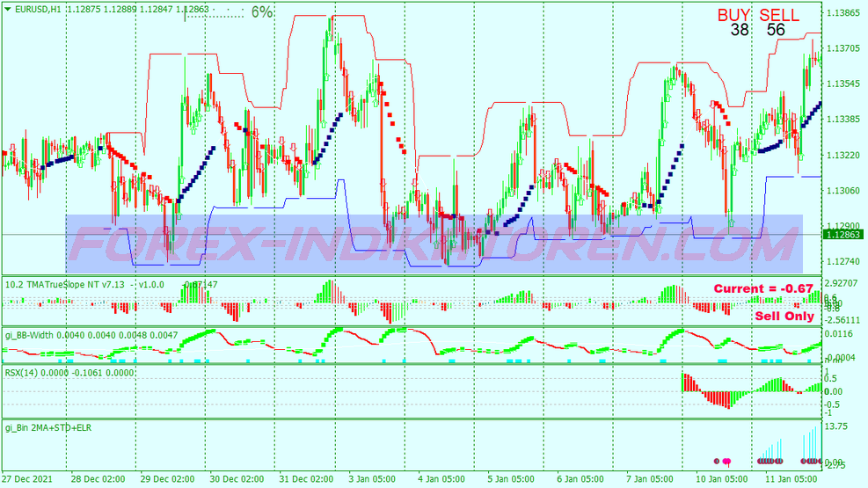868x488 pixels.
Task: Click the 1.13060 price axis label
Action: point(843,190)
